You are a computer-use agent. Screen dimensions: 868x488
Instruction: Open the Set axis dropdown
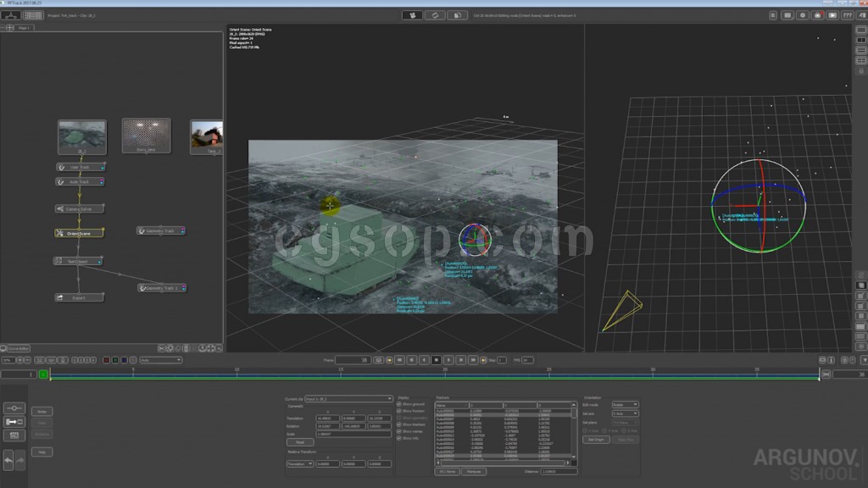(x=625, y=413)
